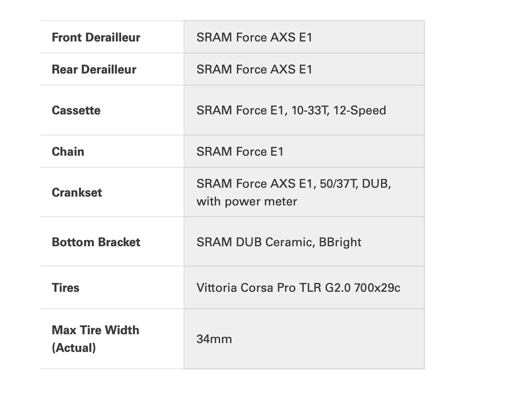Select the Crankset row label

(77, 192)
